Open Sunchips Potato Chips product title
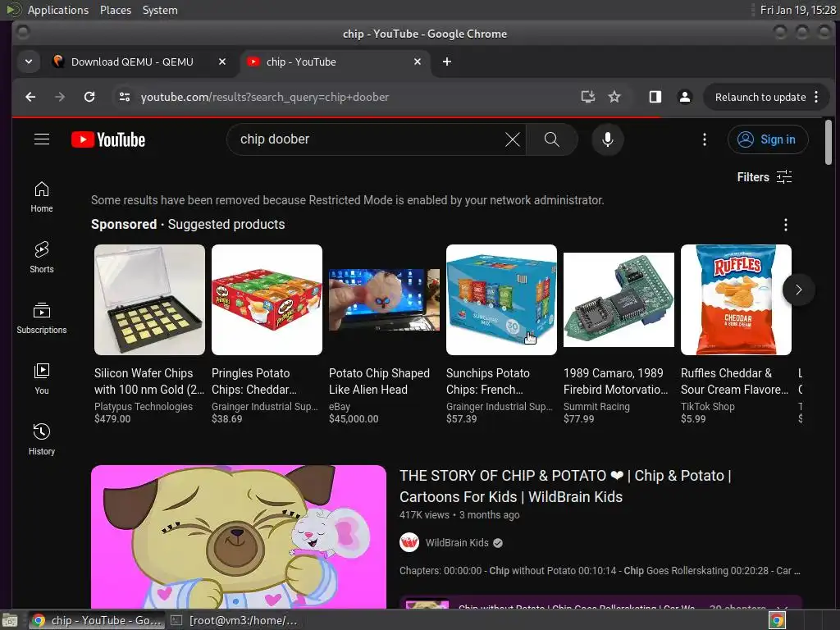Screen dimensions: 840x630 pyautogui.click(x=488, y=381)
